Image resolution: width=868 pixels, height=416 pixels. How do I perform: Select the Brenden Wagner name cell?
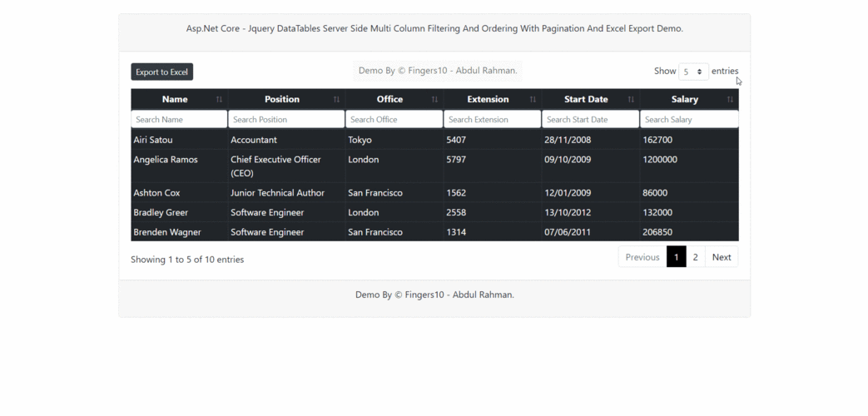(167, 232)
